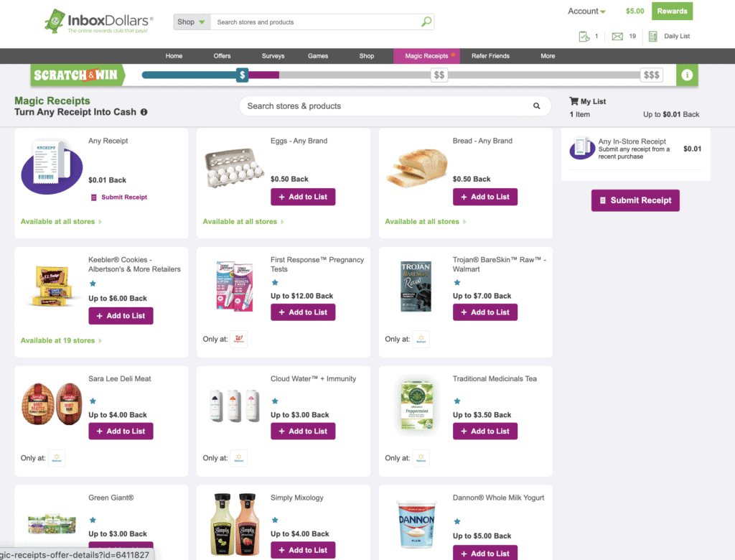The image size is (735, 560).
Task: Open the Daily List icon
Action: click(653, 36)
